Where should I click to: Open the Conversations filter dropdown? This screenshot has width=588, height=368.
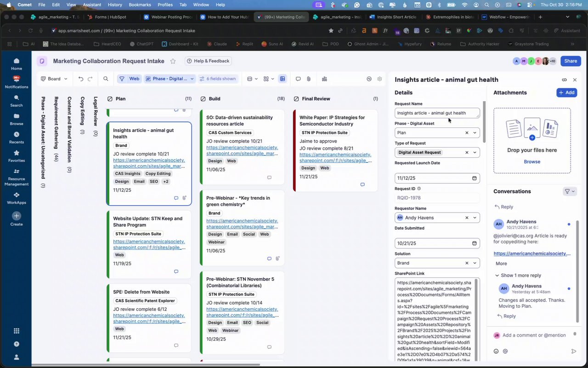(x=570, y=191)
